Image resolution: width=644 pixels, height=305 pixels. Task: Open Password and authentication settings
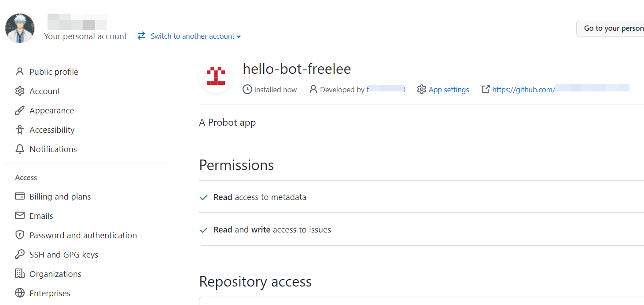[x=83, y=235]
